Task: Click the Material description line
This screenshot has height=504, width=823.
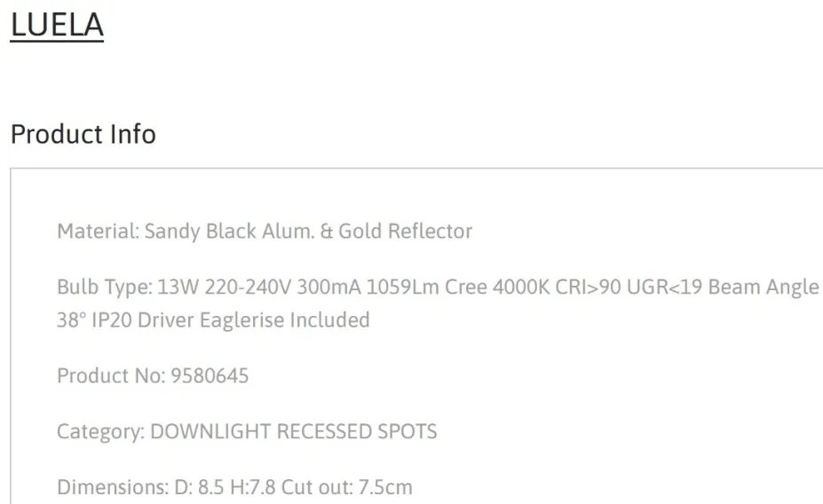Action: 264,232
